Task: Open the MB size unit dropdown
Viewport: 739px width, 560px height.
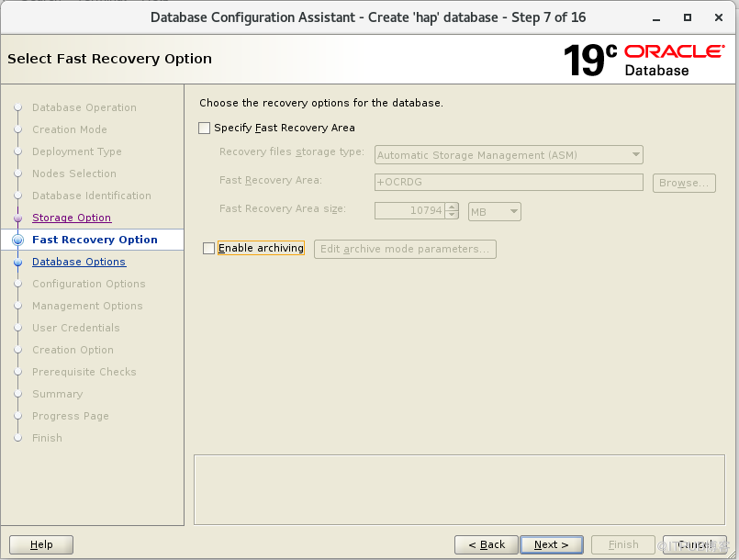Action: pos(494,212)
